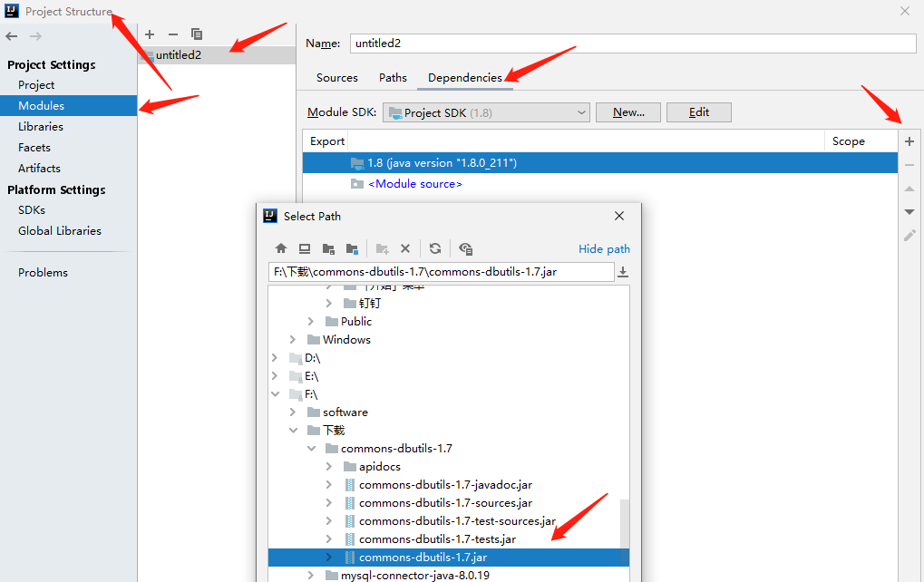Add a new module with the plus icon
The image size is (924, 582).
[x=149, y=34]
